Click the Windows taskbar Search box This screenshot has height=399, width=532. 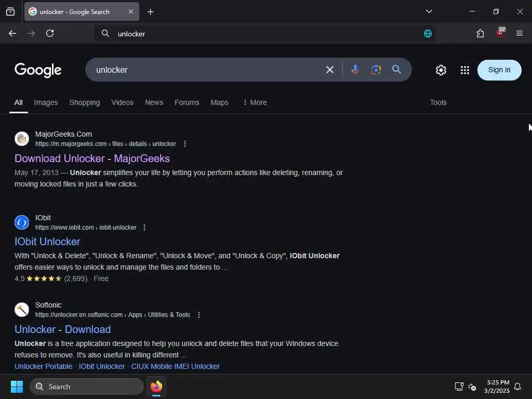(87, 387)
